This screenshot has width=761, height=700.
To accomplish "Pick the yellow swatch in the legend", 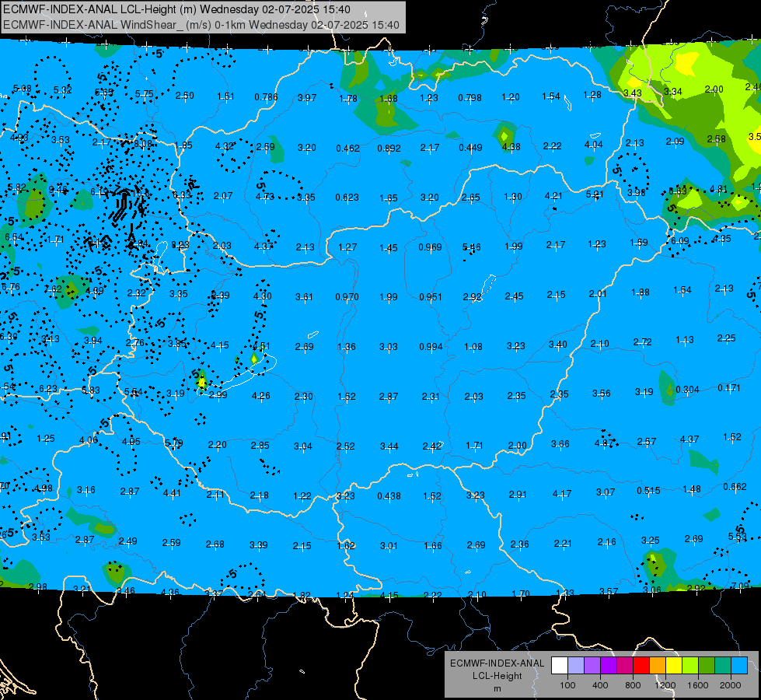I will (x=674, y=665).
